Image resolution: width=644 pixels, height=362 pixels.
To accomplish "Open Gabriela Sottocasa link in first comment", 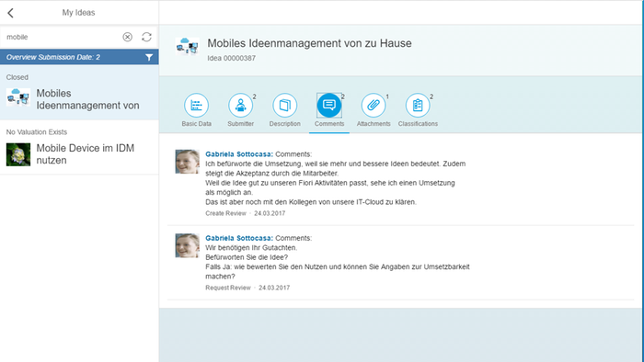I will coord(239,154).
